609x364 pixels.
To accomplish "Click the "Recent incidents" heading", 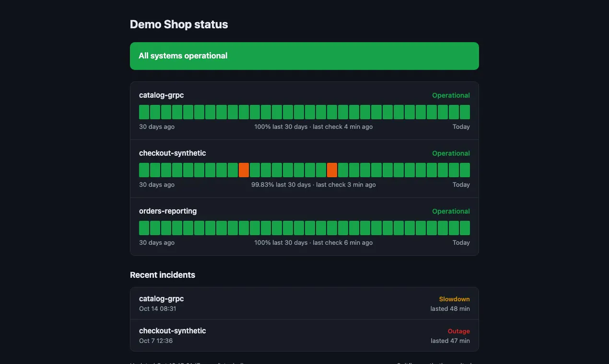I will click(x=163, y=275).
